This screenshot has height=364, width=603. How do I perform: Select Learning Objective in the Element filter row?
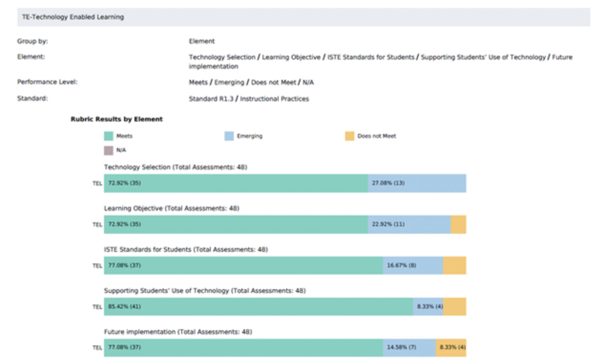click(291, 57)
